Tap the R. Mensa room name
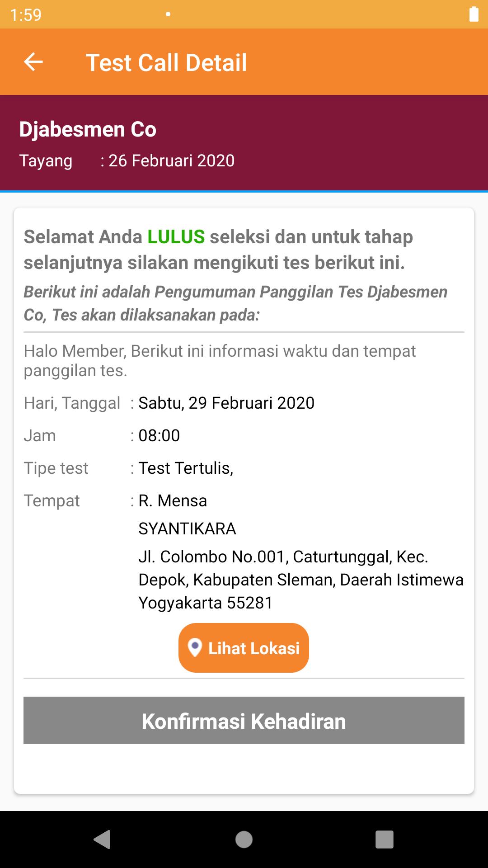This screenshot has height=868, width=488. coord(173,500)
